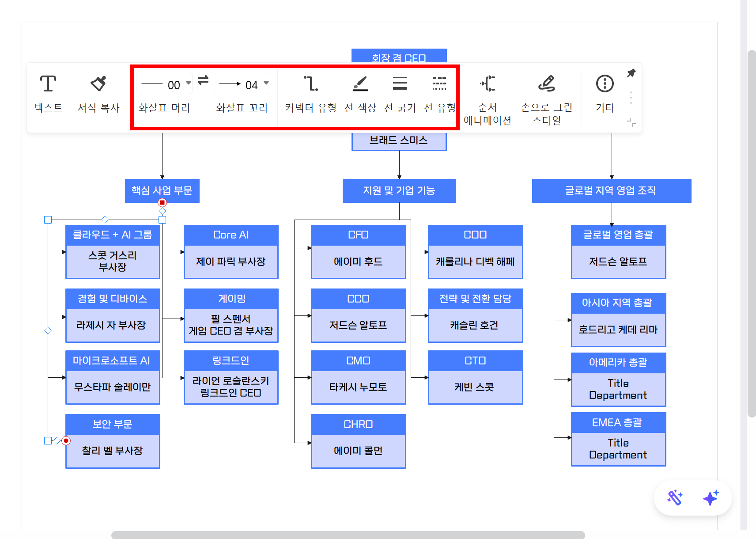
Task: Click the 라이언 로슬란스키 cell
Action: click(231, 387)
